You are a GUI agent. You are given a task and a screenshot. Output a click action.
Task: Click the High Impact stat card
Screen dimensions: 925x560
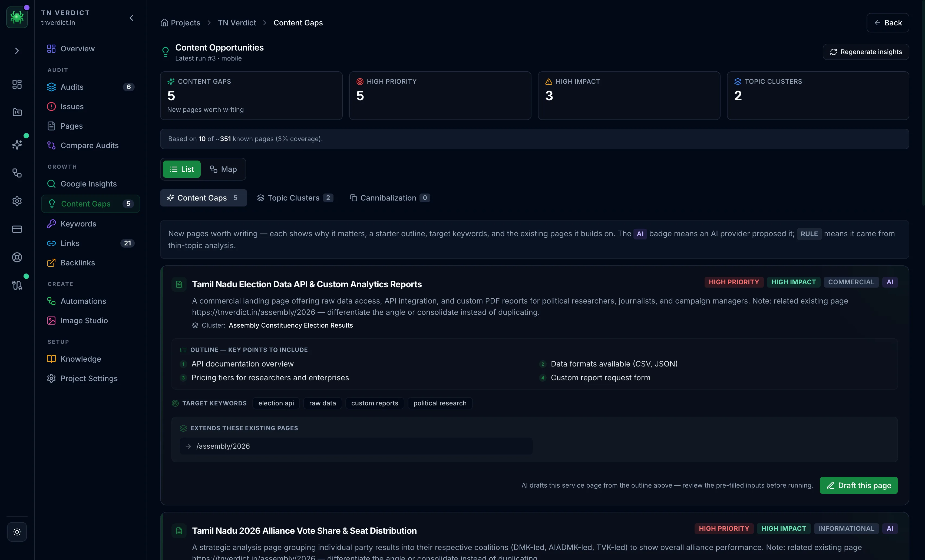[x=629, y=96]
